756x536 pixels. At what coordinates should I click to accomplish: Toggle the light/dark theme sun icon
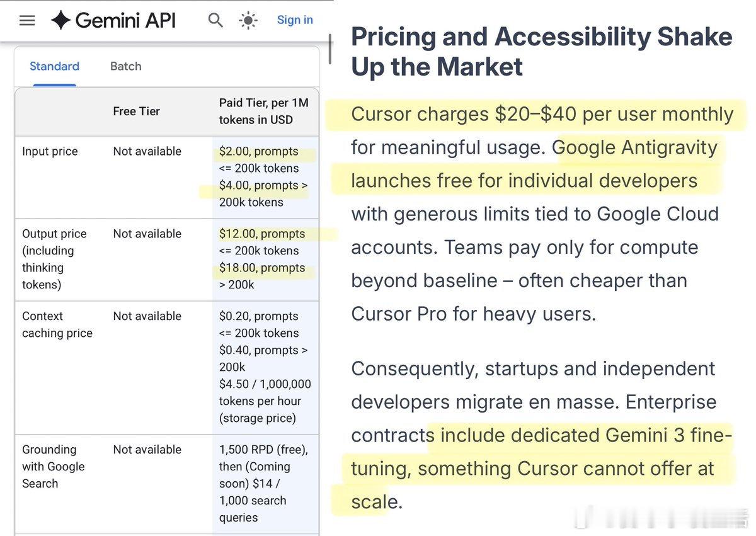(248, 20)
